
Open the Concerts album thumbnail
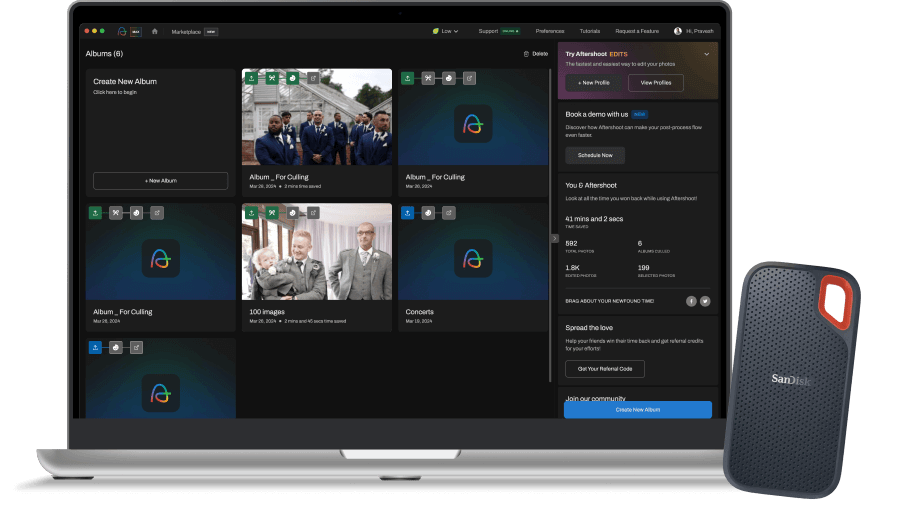(473, 252)
